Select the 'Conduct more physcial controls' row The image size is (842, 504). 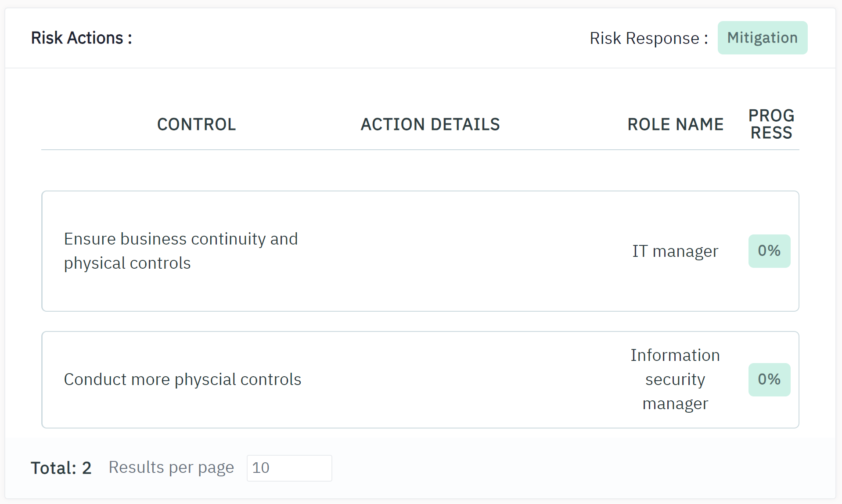(420, 379)
